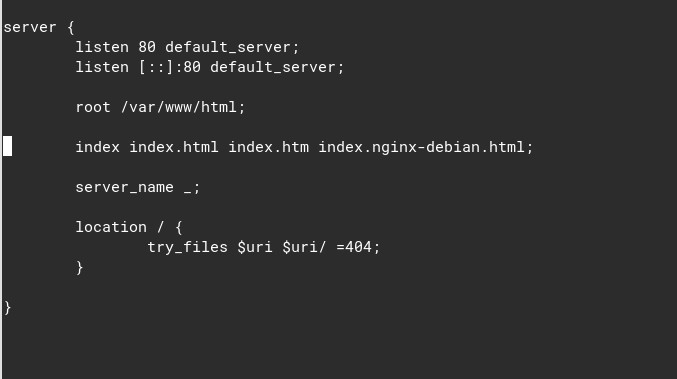Click the opening brace after server
This screenshot has width=677, height=379.
[x=71, y=28]
